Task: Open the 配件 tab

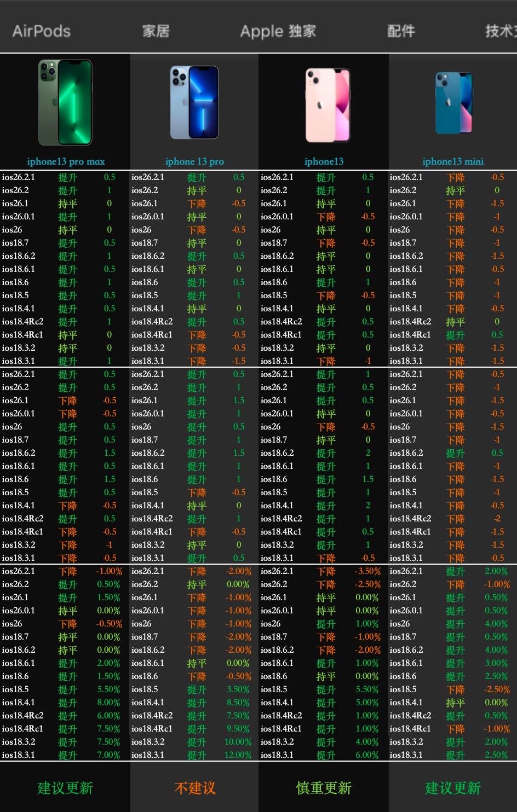Action: point(401,31)
